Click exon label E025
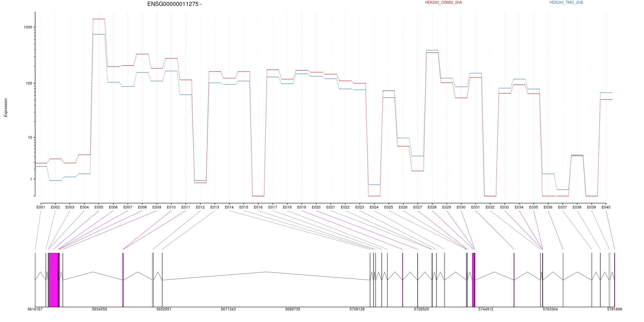Screen dimensions: 644x322 [389, 207]
